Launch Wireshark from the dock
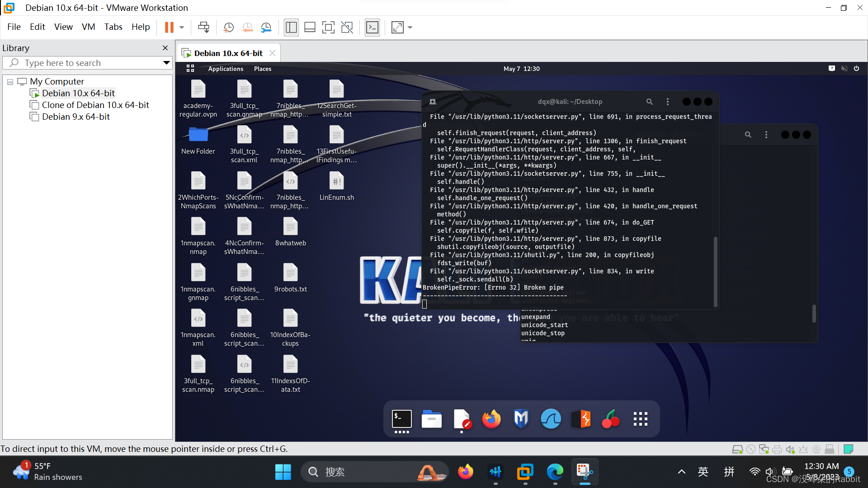868x488 pixels. pyautogui.click(x=551, y=419)
